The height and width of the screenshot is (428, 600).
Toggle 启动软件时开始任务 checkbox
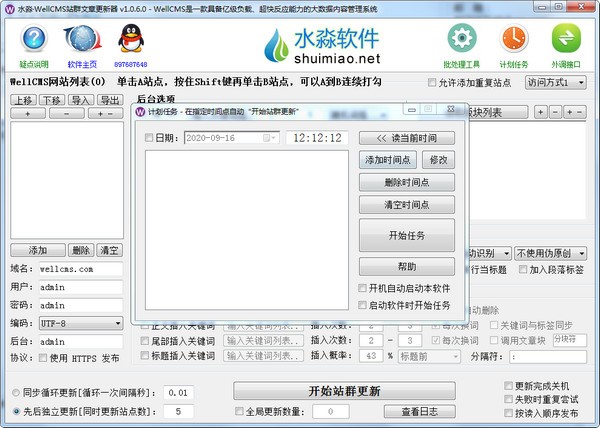point(363,305)
